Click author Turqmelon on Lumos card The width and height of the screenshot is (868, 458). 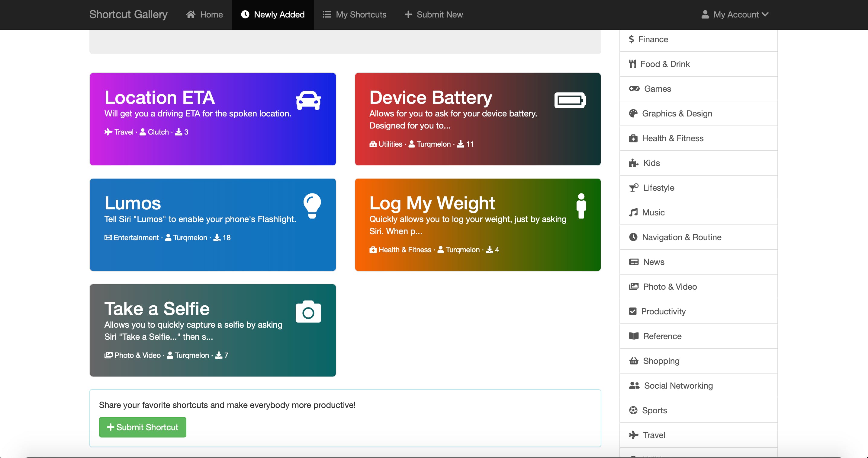186,237
